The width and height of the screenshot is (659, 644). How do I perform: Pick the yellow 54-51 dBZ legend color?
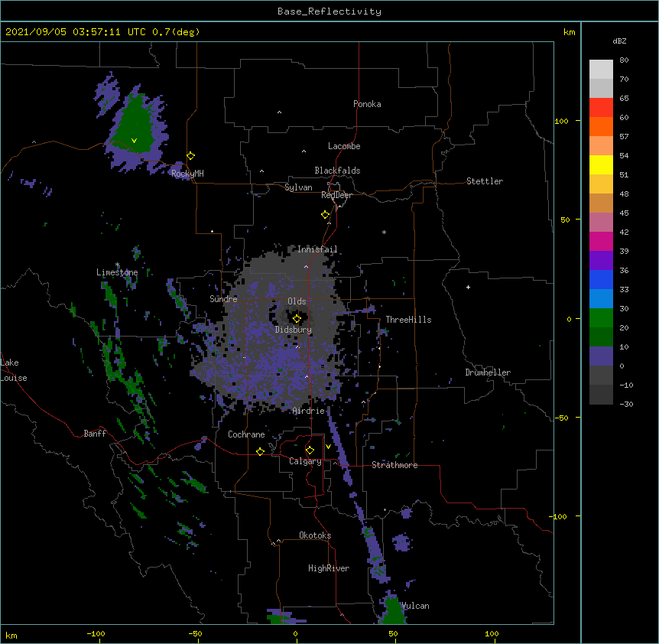[x=601, y=164]
